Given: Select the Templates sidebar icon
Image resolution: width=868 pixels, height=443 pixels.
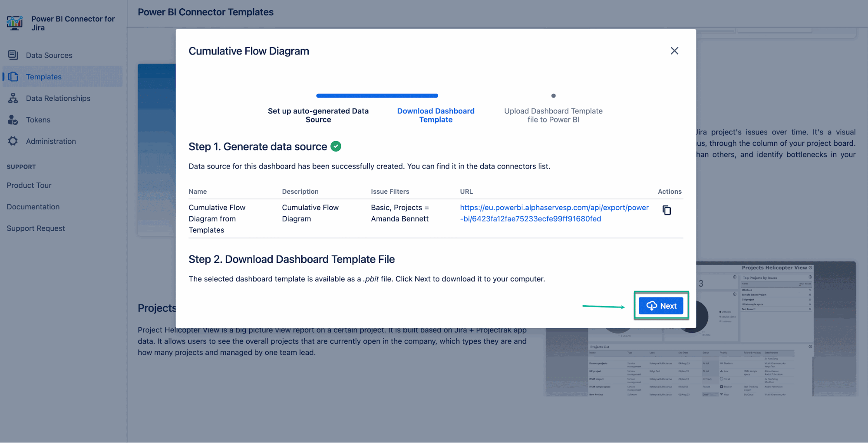Looking at the screenshot, I should tap(13, 76).
